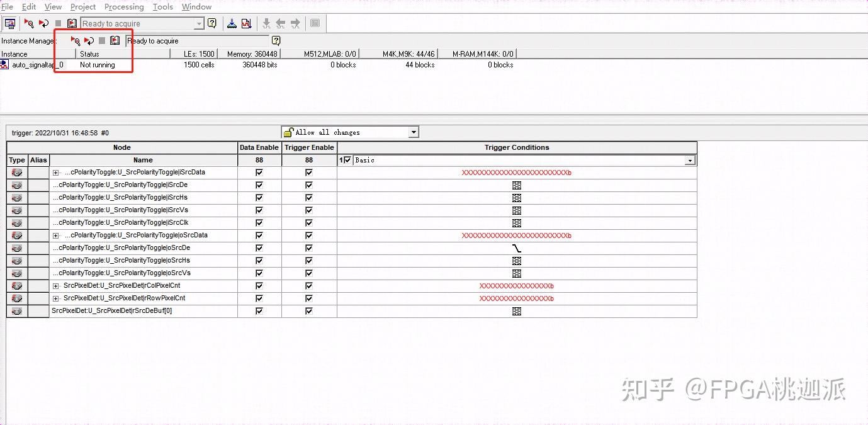Image resolution: width=868 pixels, height=425 pixels.
Task: Click type icon of iSrcData row
Action: point(17,173)
